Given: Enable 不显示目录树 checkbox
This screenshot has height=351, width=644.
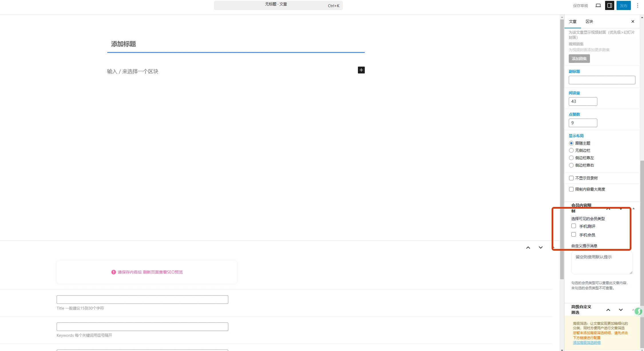Looking at the screenshot, I should click(571, 178).
